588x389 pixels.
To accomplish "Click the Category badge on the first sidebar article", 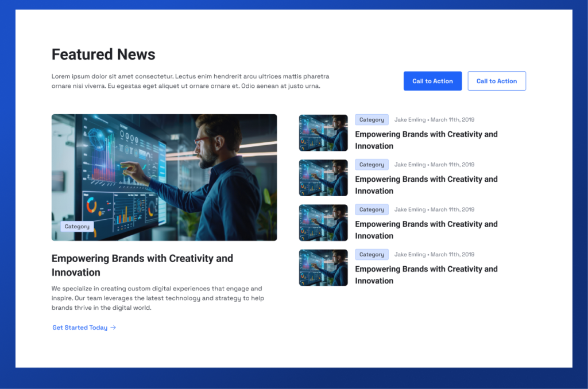I will [x=372, y=119].
